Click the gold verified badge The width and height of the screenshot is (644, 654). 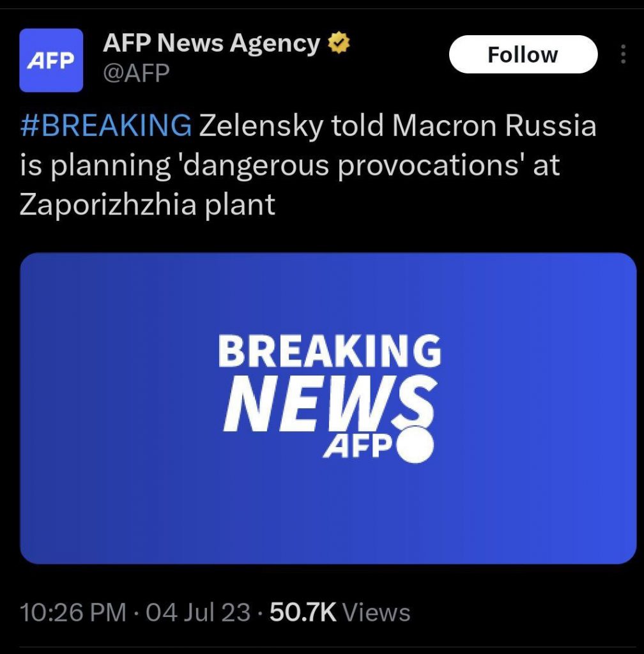point(339,43)
